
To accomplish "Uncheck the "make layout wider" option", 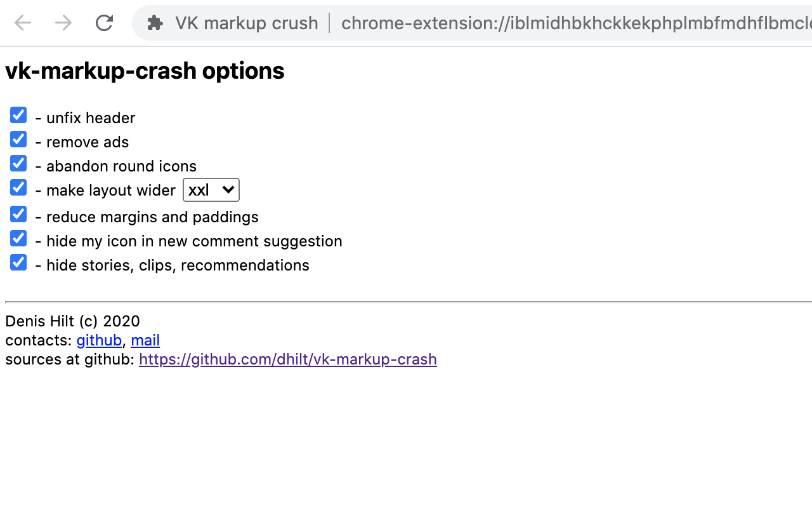I will [18, 187].
